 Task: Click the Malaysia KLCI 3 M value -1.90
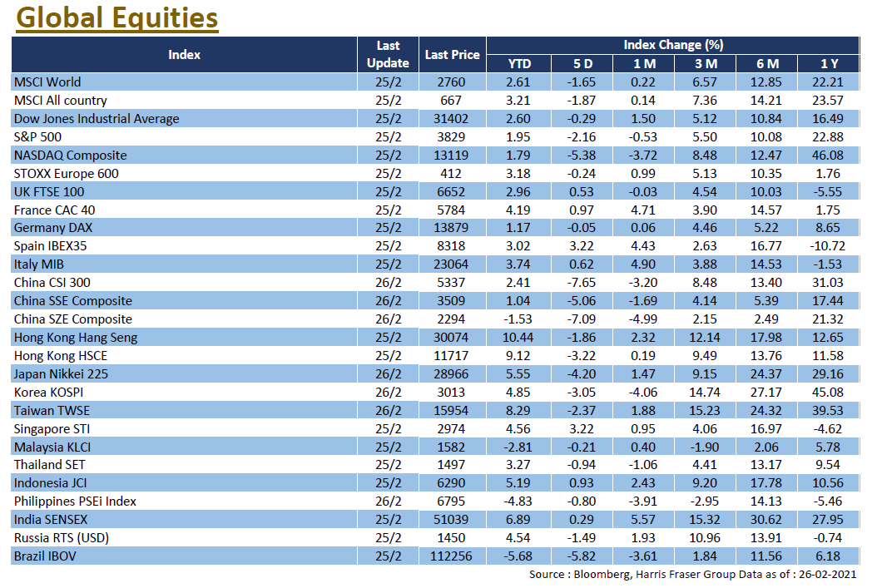(x=704, y=447)
